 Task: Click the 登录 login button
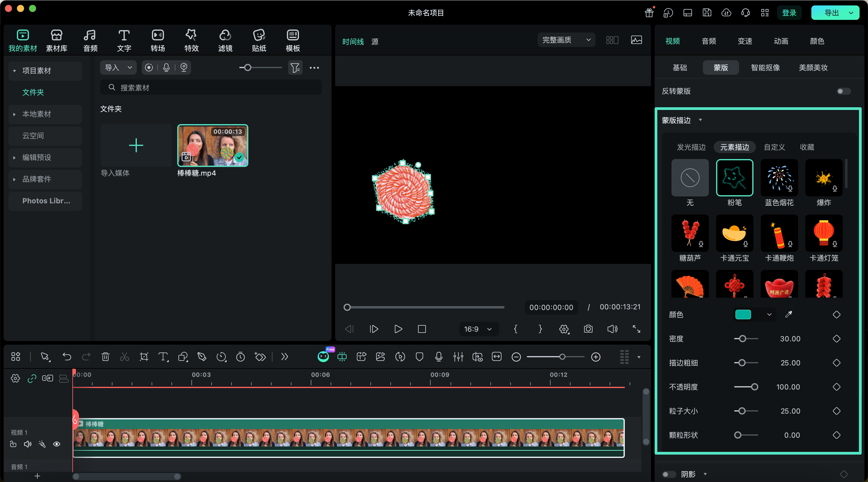789,13
